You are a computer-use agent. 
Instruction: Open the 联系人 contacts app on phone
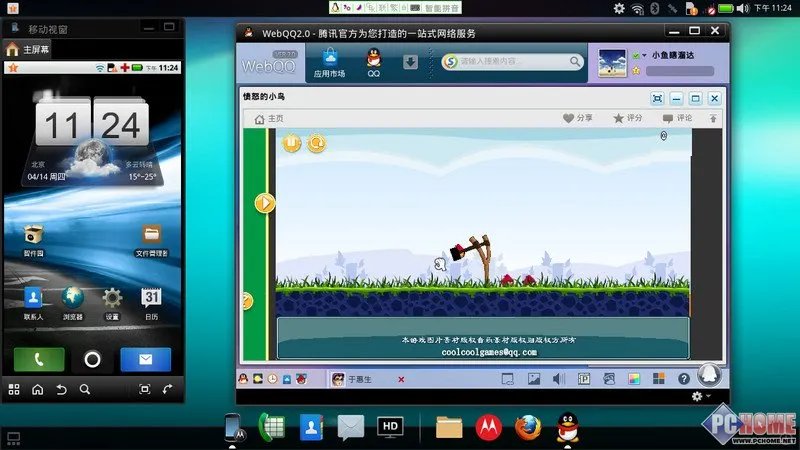pyautogui.click(x=33, y=304)
